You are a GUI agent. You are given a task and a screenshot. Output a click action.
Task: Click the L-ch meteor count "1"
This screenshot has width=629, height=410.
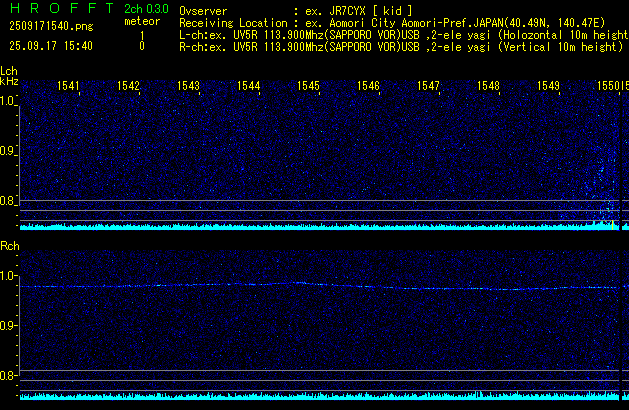[x=142, y=36]
